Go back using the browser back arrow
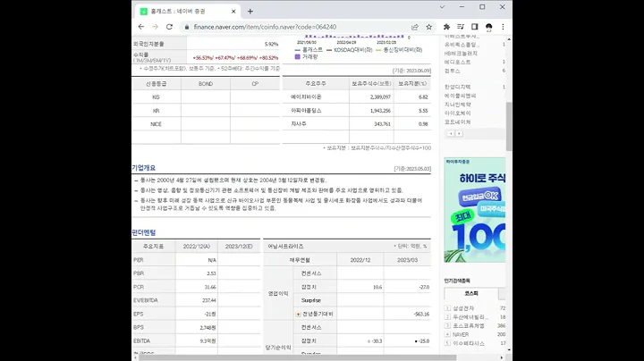 pos(141,27)
